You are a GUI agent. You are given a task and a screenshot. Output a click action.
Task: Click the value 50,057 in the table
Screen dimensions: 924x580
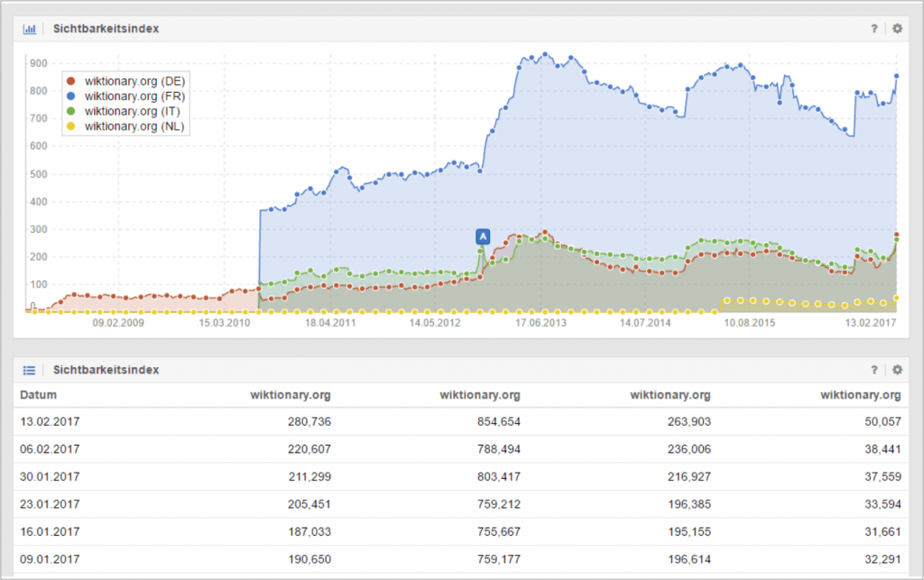click(882, 421)
